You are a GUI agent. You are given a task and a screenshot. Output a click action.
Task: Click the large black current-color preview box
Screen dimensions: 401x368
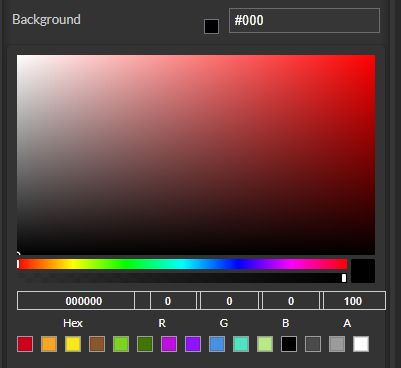click(363, 271)
